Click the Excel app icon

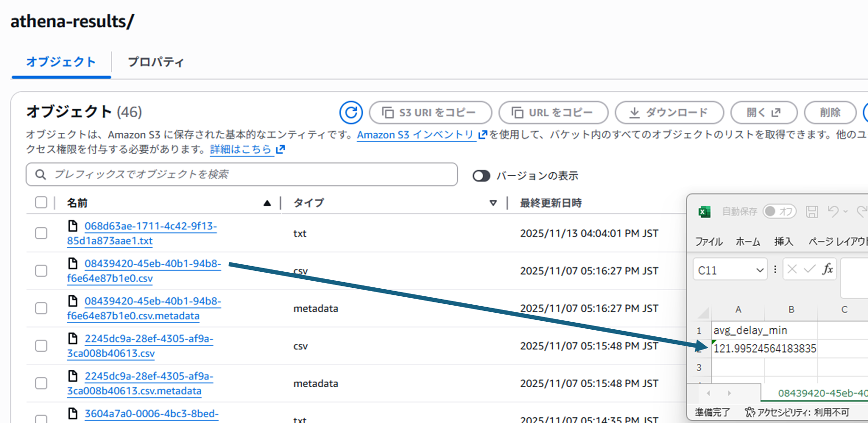point(704,212)
